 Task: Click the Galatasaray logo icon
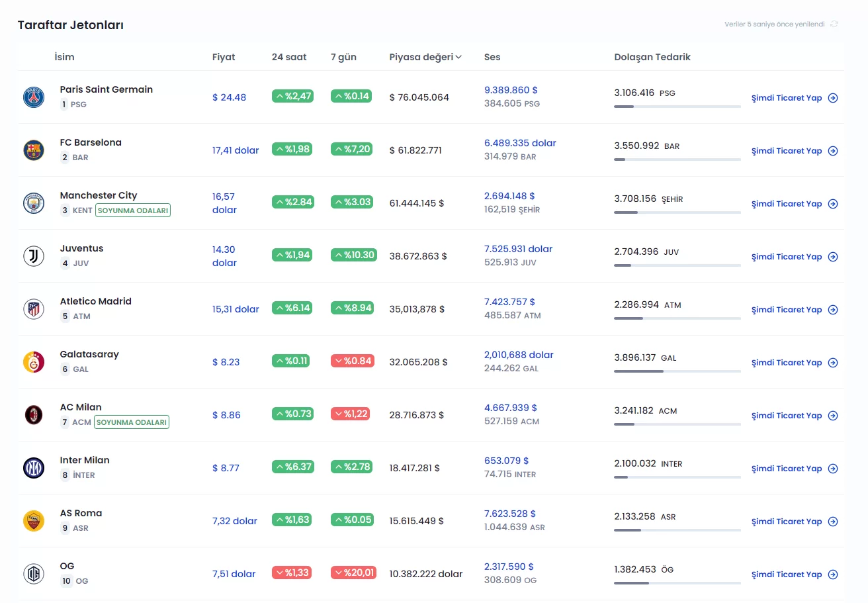[x=34, y=362]
